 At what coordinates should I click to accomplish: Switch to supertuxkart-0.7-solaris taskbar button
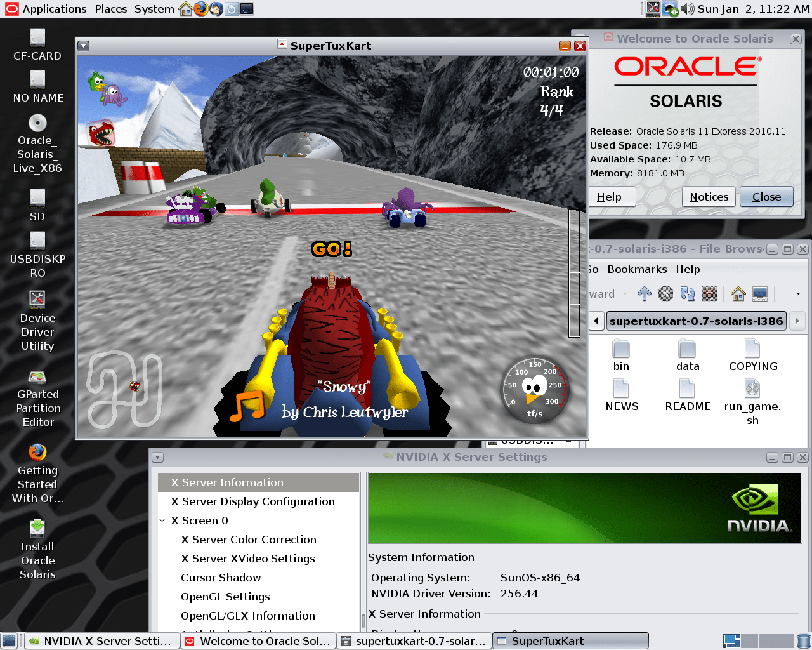pos(414,641)
